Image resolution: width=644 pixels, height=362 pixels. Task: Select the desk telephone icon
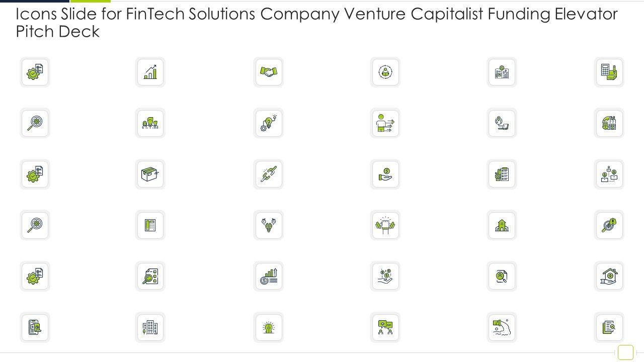click(x=150, y=225)
